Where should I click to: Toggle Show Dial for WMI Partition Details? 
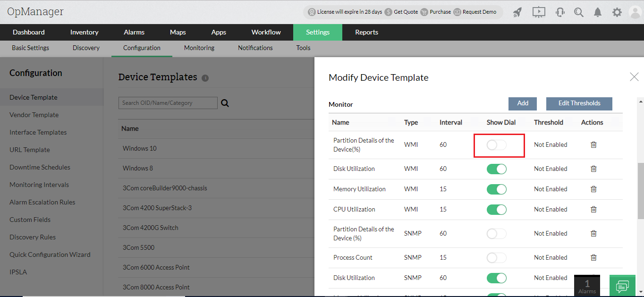pyautogui.click(x=497, y=145)
